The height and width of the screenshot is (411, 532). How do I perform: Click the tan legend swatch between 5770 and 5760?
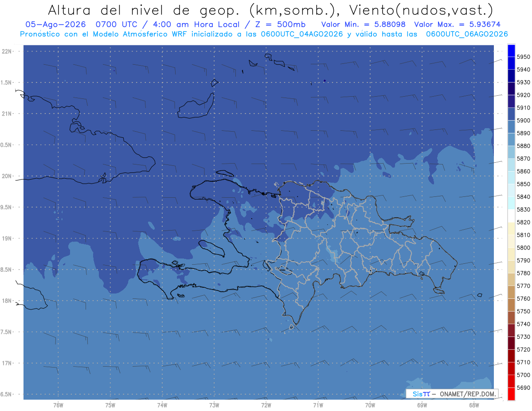click(x=511, y=292)
